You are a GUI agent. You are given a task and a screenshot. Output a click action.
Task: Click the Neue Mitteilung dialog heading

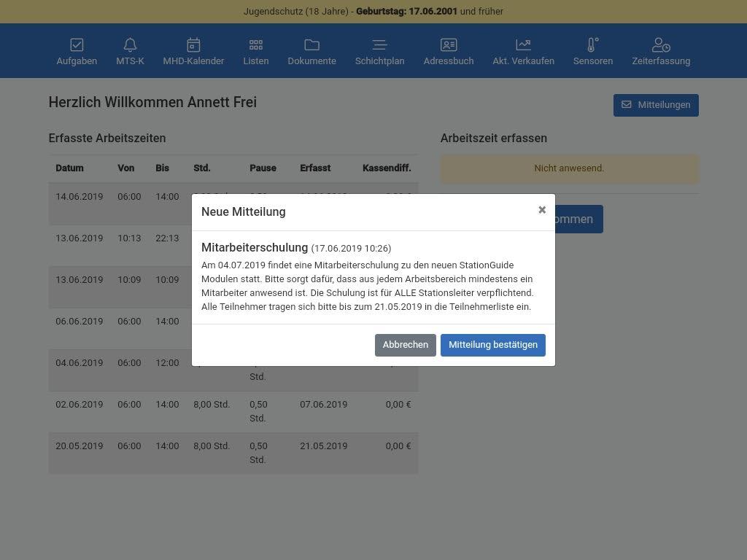click(x=244, y=212)
